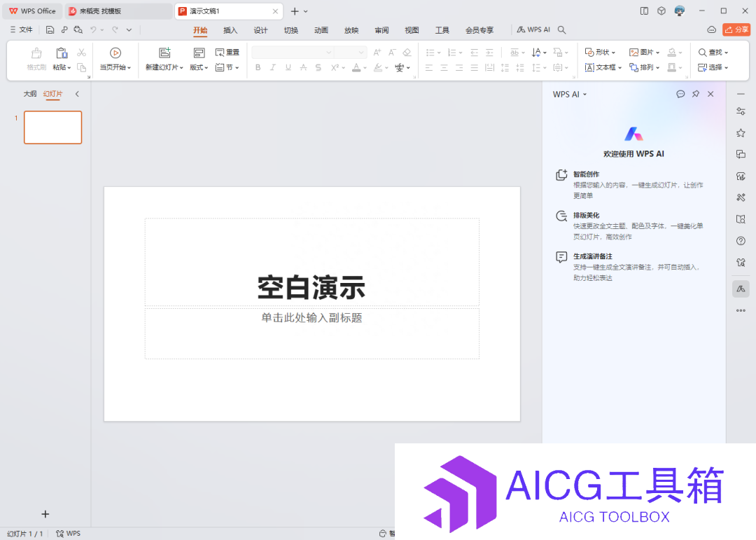
Task: Open the File (文件) menu
Action: click(21, 30)
